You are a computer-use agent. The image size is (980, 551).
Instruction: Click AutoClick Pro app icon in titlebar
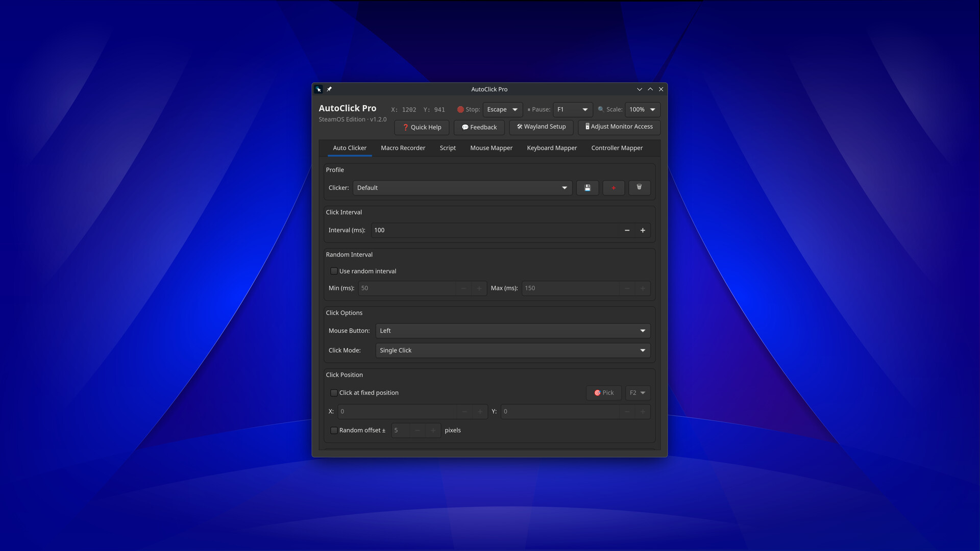click(x=318, y=89)
